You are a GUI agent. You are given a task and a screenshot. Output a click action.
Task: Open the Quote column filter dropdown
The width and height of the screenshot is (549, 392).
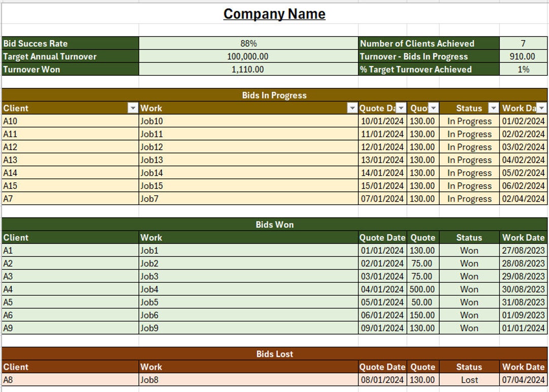pos(434,108)
